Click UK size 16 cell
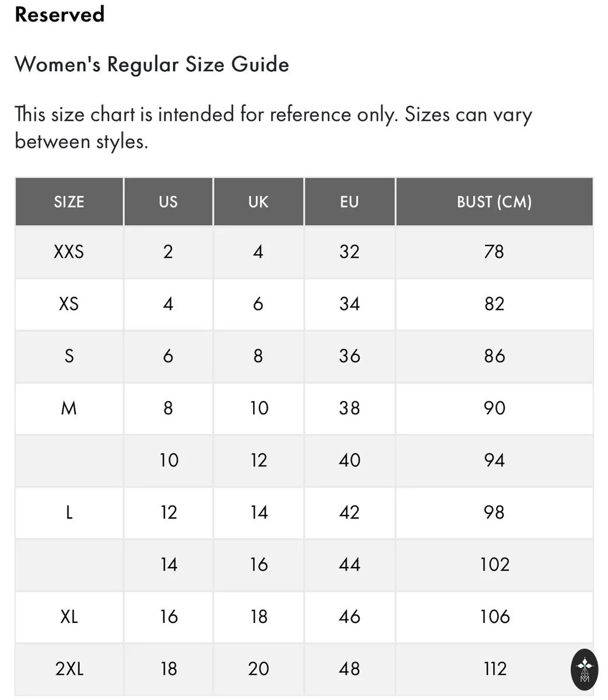The image size is (608, 700). (x=258, y=565)
